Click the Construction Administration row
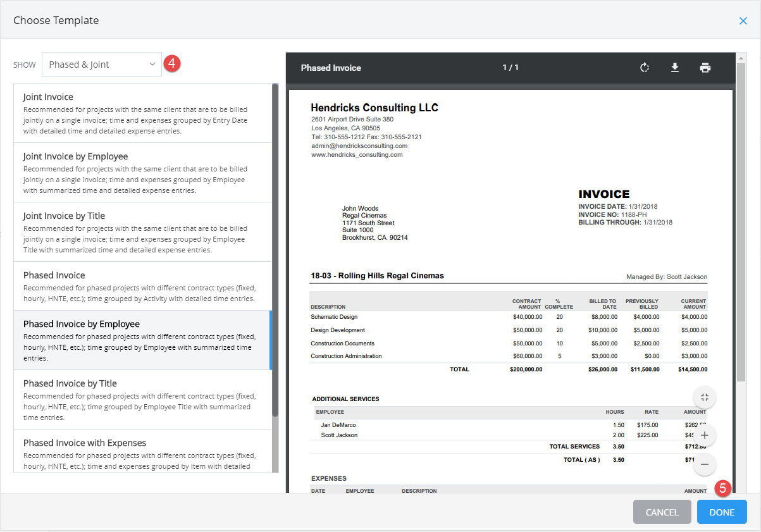Image resolution: width=761 pixels, height=532 pixels. tap(509, 356)
